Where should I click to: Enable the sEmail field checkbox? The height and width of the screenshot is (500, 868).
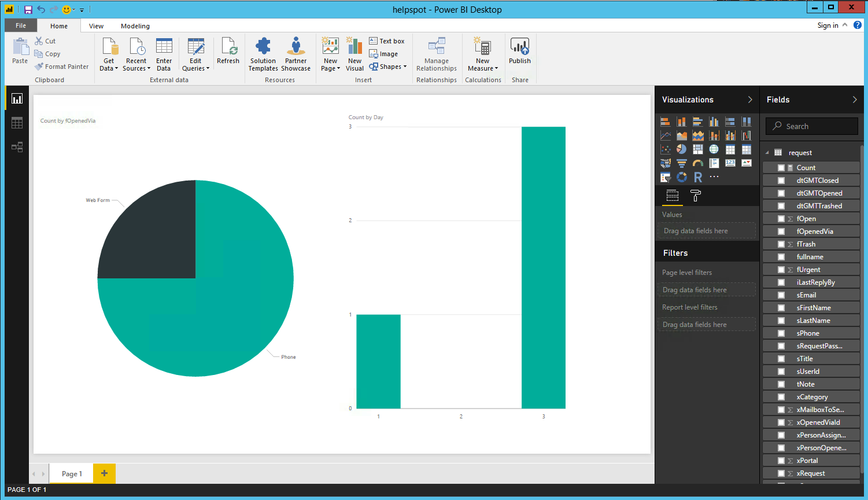tap(781, 295)
